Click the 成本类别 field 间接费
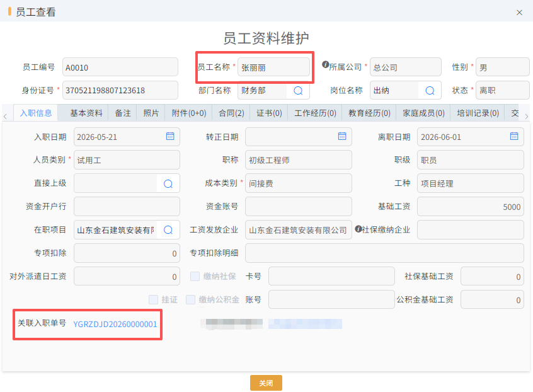Viewport: 533px width, 392px height. 299,183
